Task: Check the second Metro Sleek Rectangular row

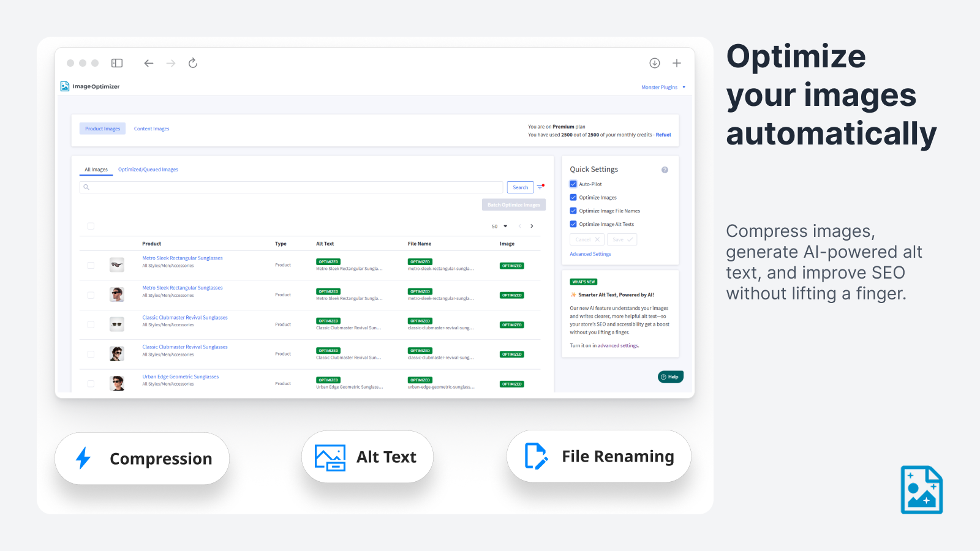Action: [x=91, y=295]
